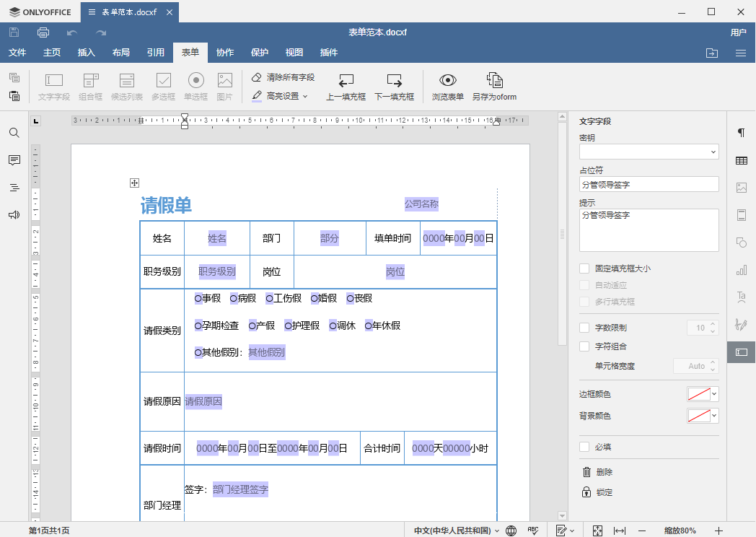Image resolution: width=756 pixels, height=537 pixels.
Task: Open table settings icon in right sidebar
Action: click(x=742, y=161)
